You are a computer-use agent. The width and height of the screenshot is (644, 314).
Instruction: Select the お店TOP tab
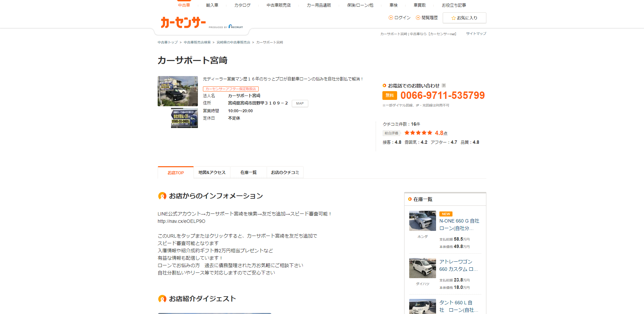(x=176, y=173)
